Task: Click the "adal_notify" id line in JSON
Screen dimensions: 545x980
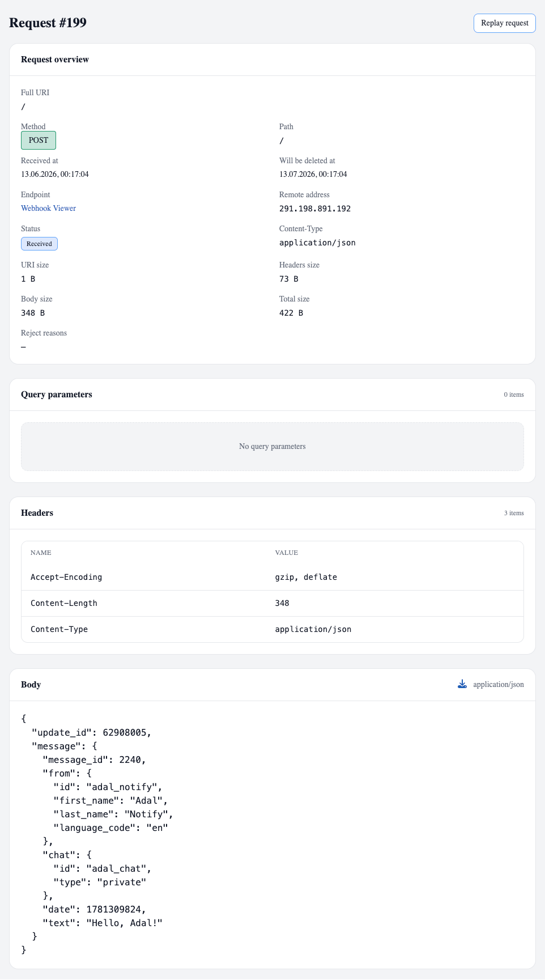Action: (x=108, y=787)
